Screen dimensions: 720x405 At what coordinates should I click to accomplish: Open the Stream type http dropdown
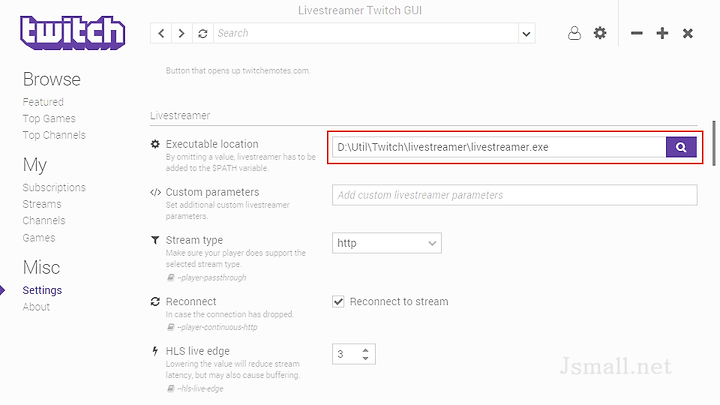(387, 243)
